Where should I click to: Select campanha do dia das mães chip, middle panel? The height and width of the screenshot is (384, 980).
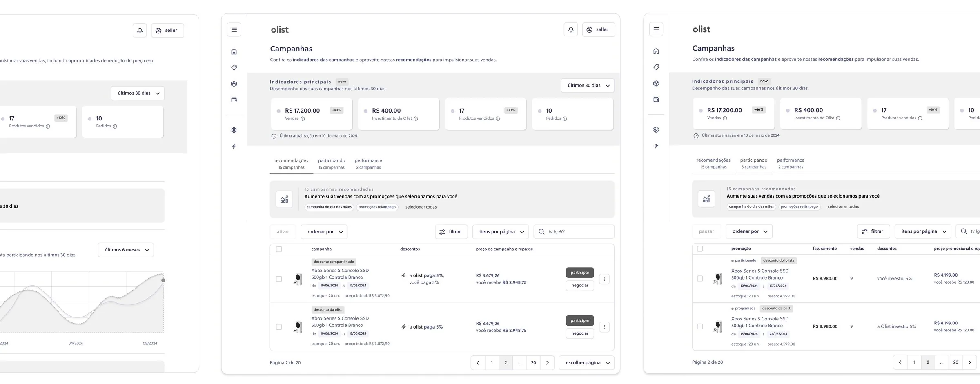329,207
